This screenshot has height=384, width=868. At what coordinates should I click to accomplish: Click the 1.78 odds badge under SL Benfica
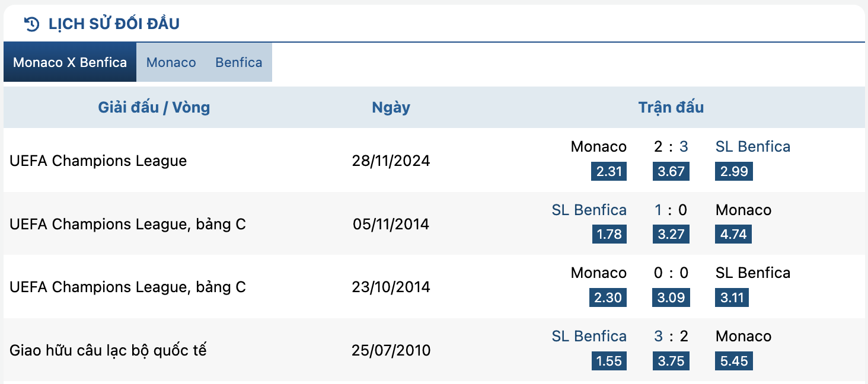coord(609,234)
